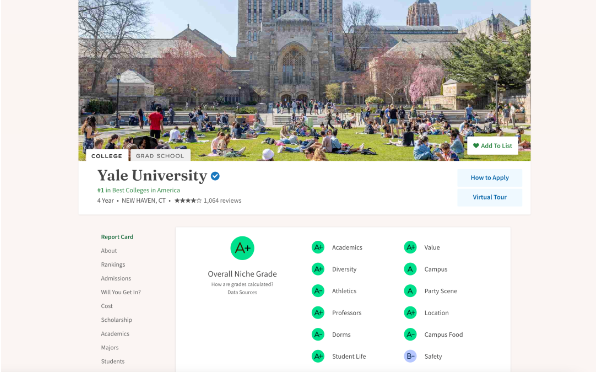Click the Campus grade label
The image size is (597, 373).
(436, 269)
